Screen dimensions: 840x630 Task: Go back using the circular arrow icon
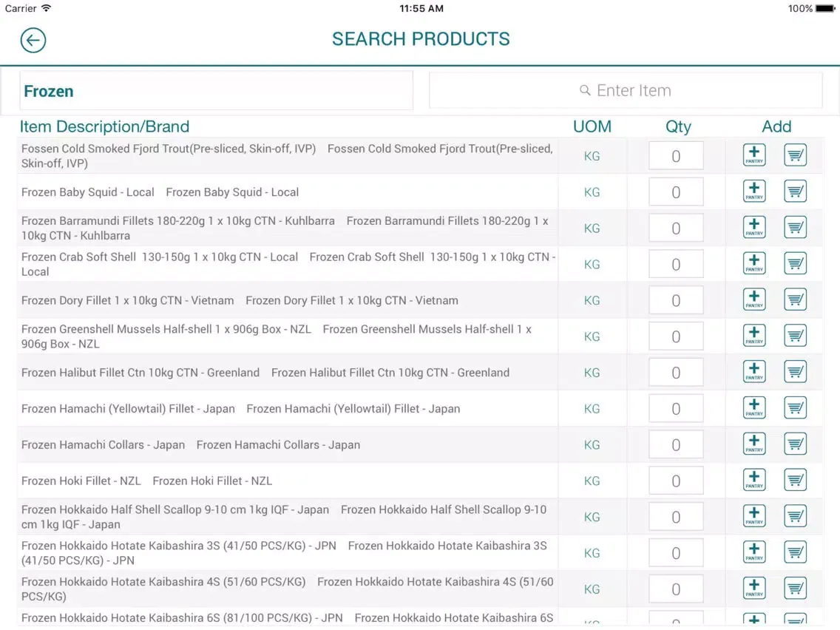pos(33,40)
